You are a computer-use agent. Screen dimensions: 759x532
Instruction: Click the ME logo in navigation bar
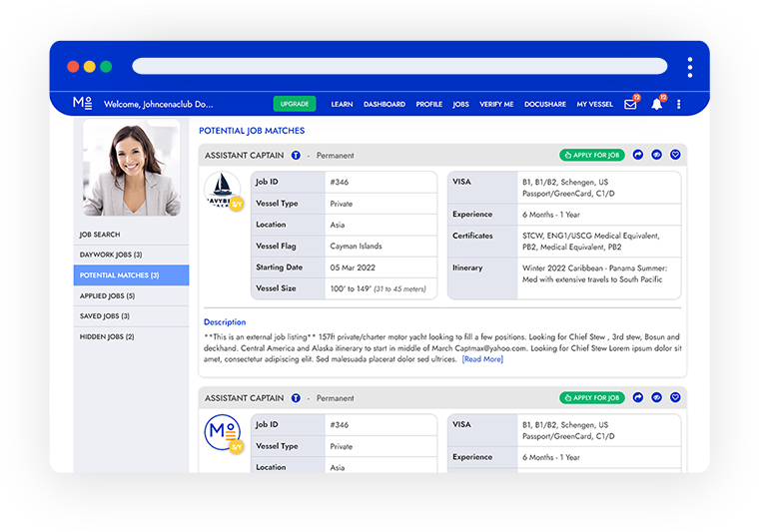[82, 103]
